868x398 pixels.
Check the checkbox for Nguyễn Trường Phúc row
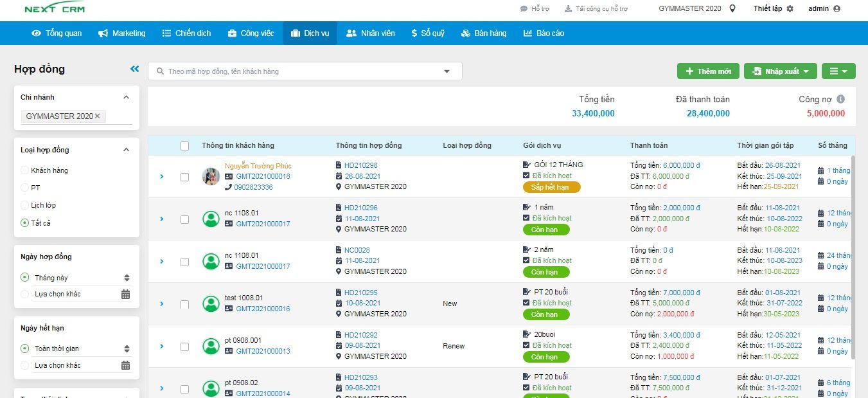click(x=184, y=176)
